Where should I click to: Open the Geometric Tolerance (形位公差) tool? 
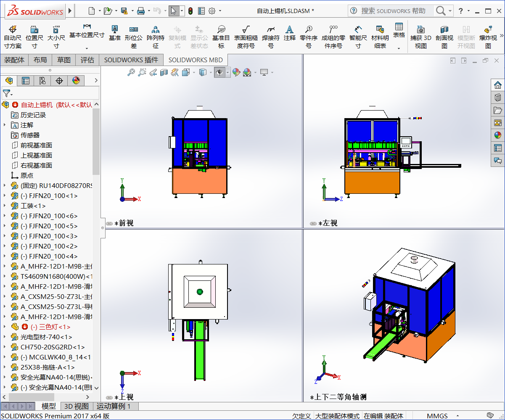click(x=134, y=37)
